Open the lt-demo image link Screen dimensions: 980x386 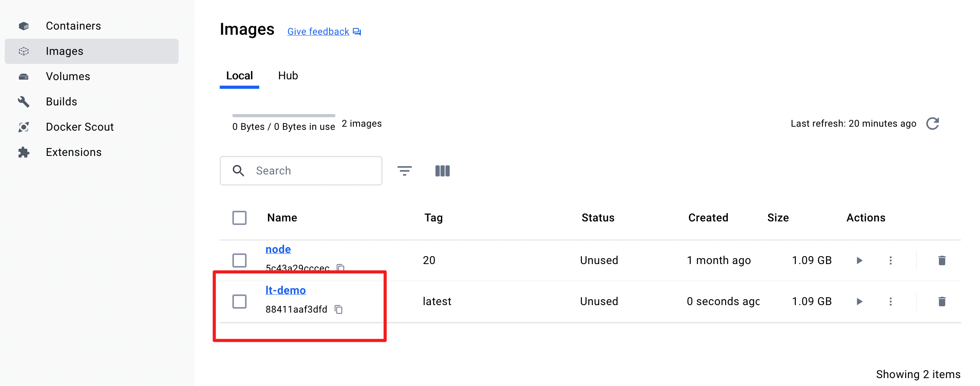click(x=286, y=290)
